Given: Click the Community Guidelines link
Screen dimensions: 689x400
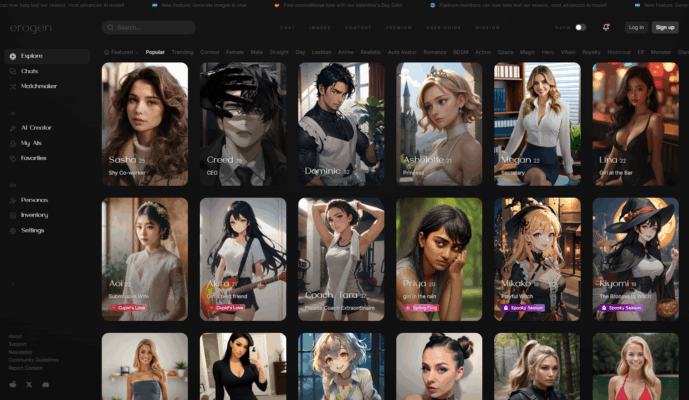Looking at the screenshot, I should pos(33,360).
